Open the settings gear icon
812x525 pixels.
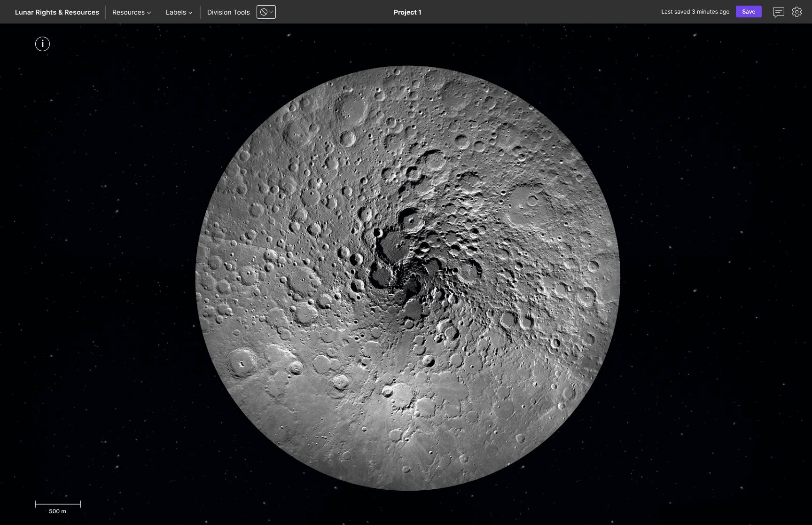pos(796,12)
